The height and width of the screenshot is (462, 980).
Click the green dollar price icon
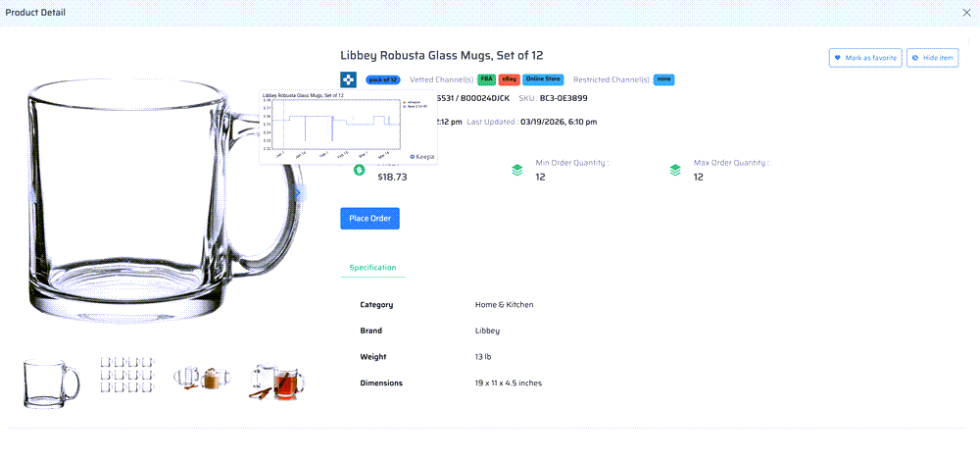click(359, 170)
